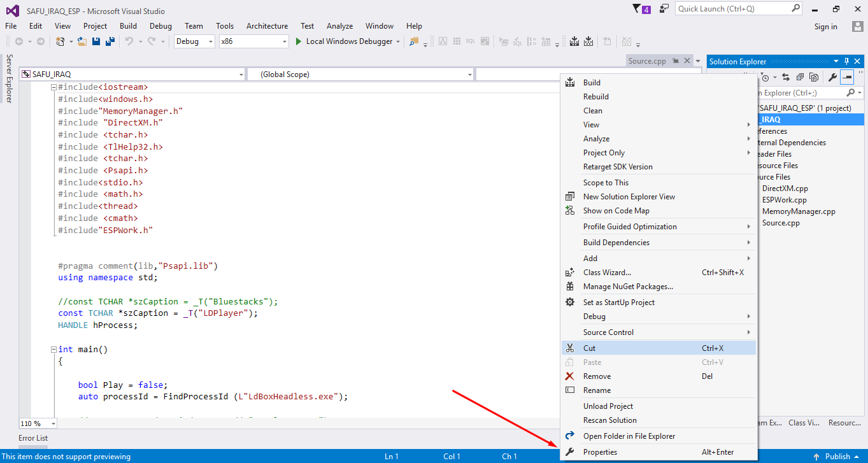
Task: Toggle Preview Selected Items in Solution Explorer
Action: click(847, 78)
